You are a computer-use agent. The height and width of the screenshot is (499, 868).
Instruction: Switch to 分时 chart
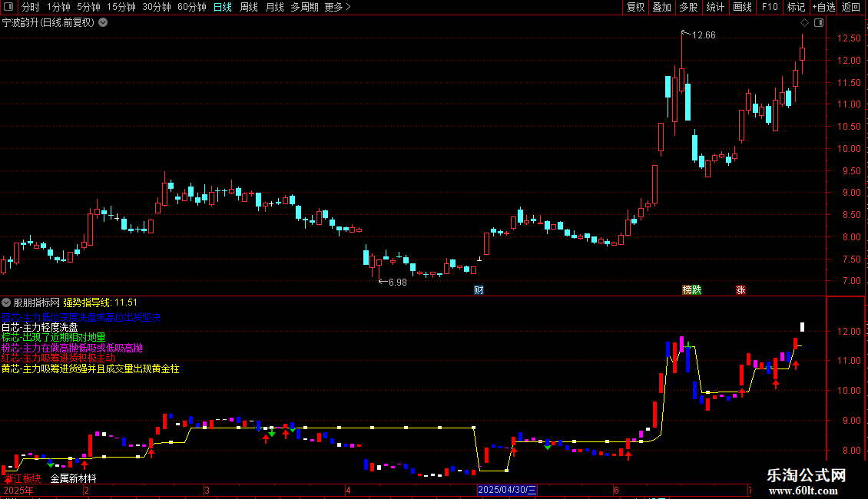tap(31, 7)
